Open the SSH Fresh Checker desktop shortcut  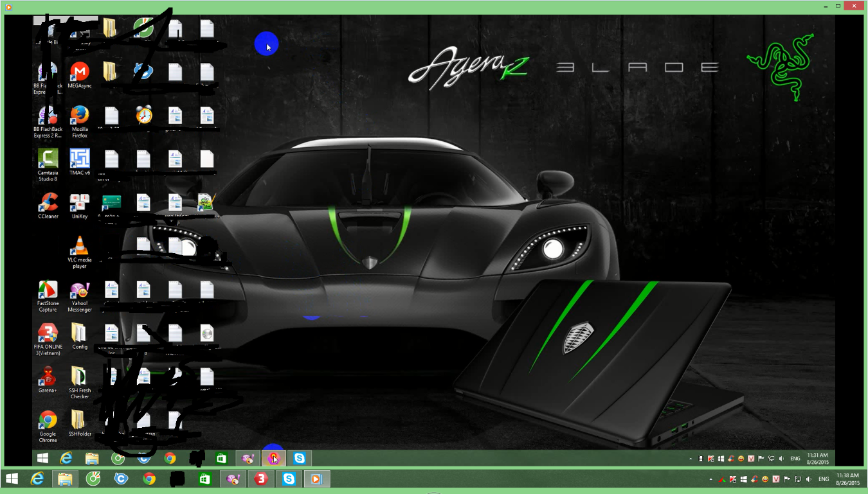click(80, 376)
